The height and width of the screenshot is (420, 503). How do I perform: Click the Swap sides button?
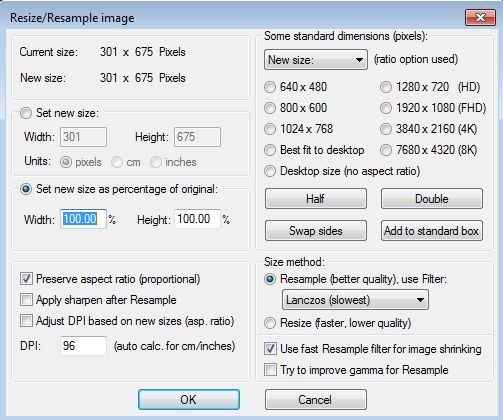coord(316,231)
